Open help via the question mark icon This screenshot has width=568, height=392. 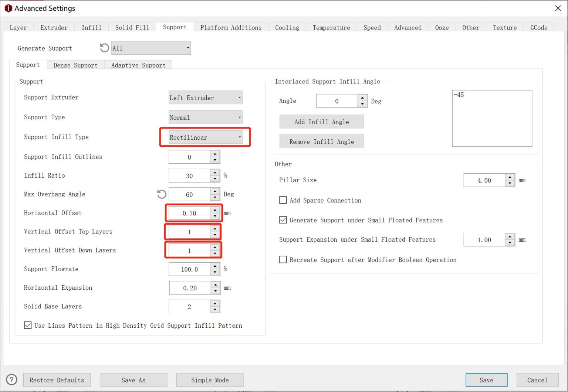point(12,379)
